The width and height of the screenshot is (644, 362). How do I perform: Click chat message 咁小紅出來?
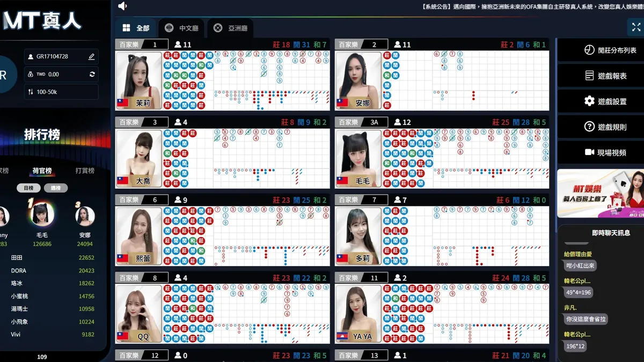[x=580, y=265]
